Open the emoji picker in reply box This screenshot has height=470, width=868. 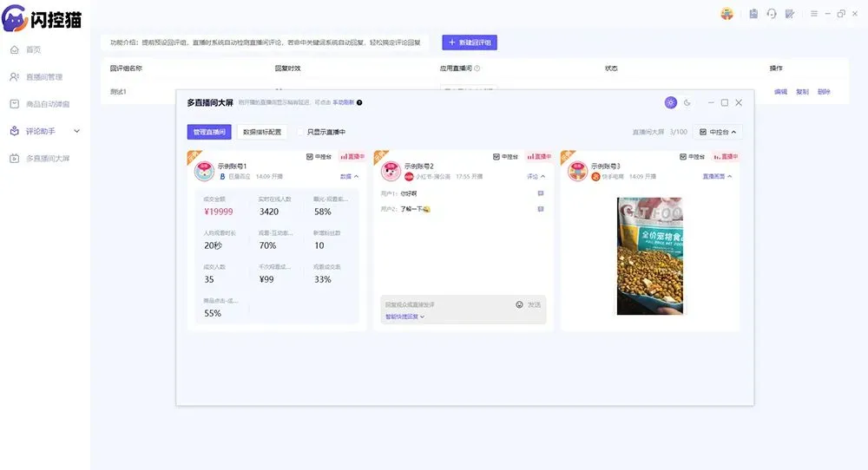pos(519,304)
